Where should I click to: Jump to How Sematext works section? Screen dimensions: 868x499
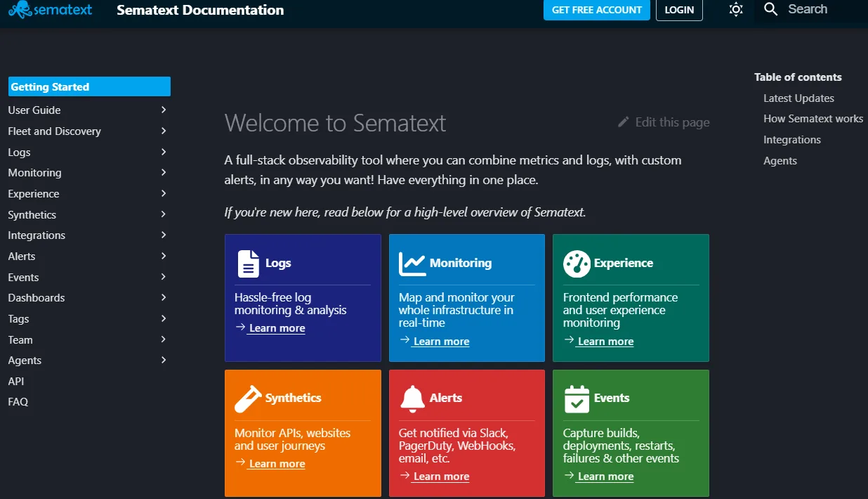[813, 119]
